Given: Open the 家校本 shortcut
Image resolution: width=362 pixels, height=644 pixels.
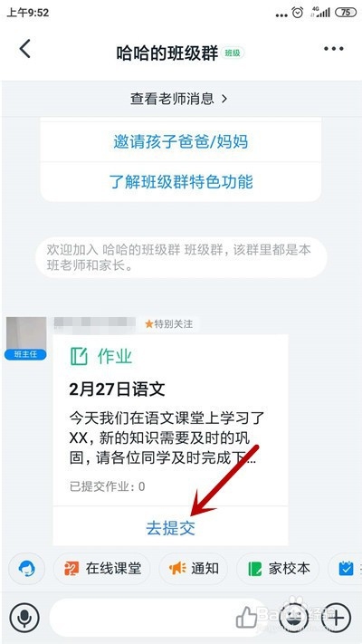Looking at the screenshot, I should pos(279,569).
